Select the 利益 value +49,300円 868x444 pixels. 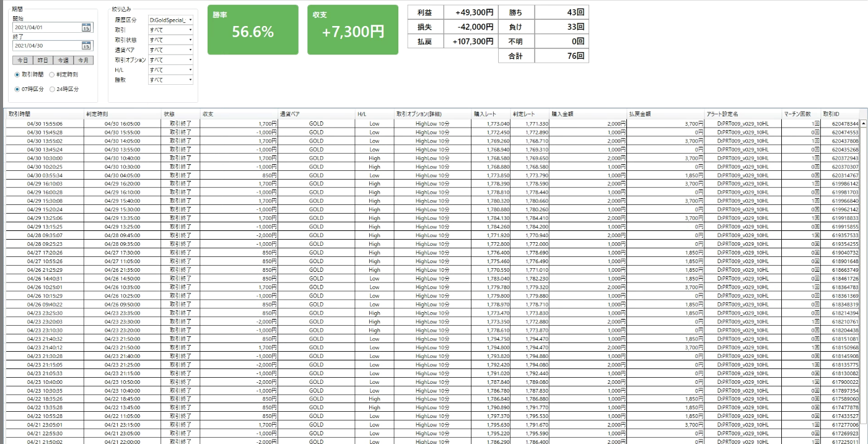[471, 12]
